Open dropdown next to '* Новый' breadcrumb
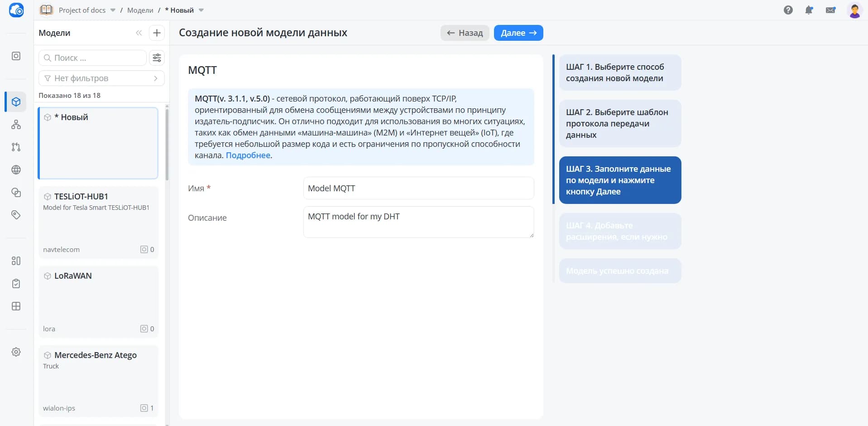868x426 pixels. [201, 10]
